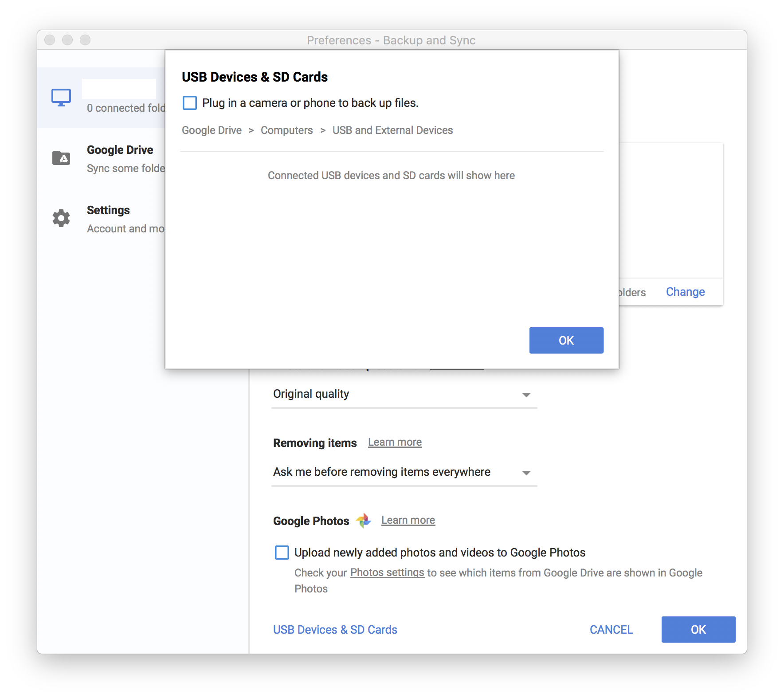Click the computer monitor icon in sidebar

[x=61, y=98]
